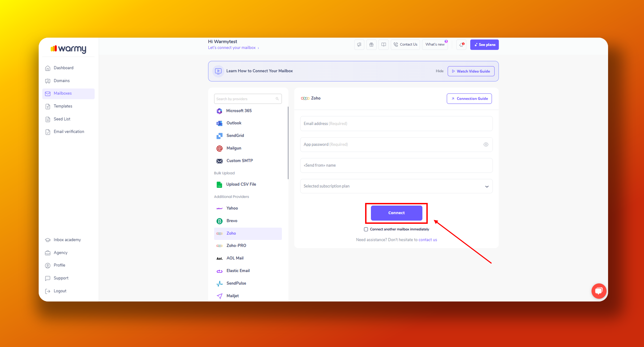
Task: Expand the Selected subscription plan dropdown
Action: (396, 186)
